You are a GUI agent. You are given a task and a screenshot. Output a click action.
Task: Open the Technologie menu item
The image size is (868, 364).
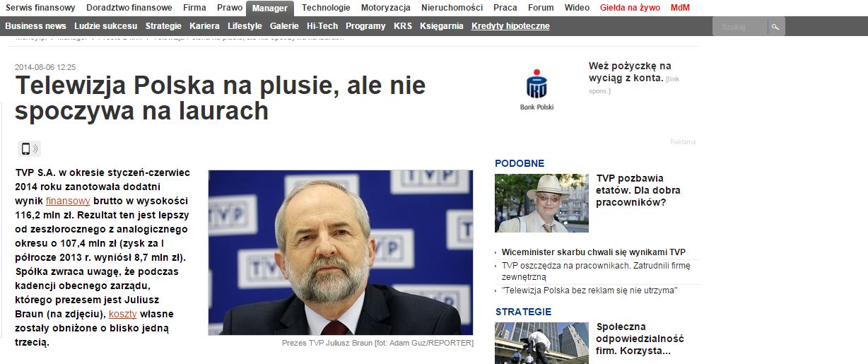point(326,8)
